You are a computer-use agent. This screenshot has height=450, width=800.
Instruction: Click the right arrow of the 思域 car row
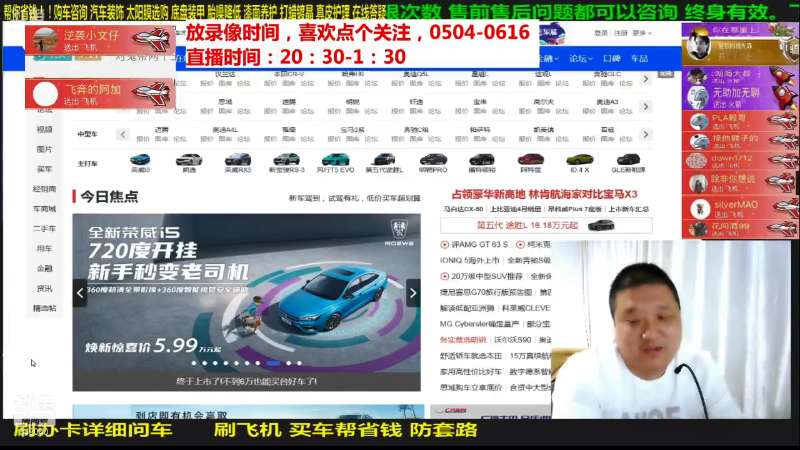tap(646, 107)
